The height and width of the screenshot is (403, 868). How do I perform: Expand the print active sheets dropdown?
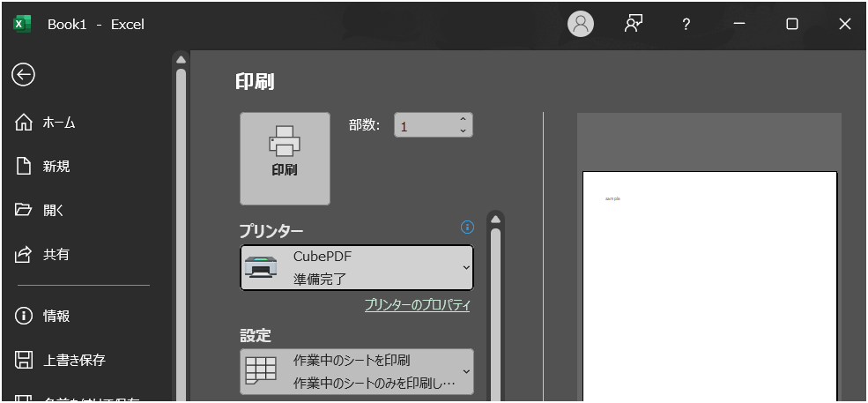pyautogui.click(x=357, y=371)
